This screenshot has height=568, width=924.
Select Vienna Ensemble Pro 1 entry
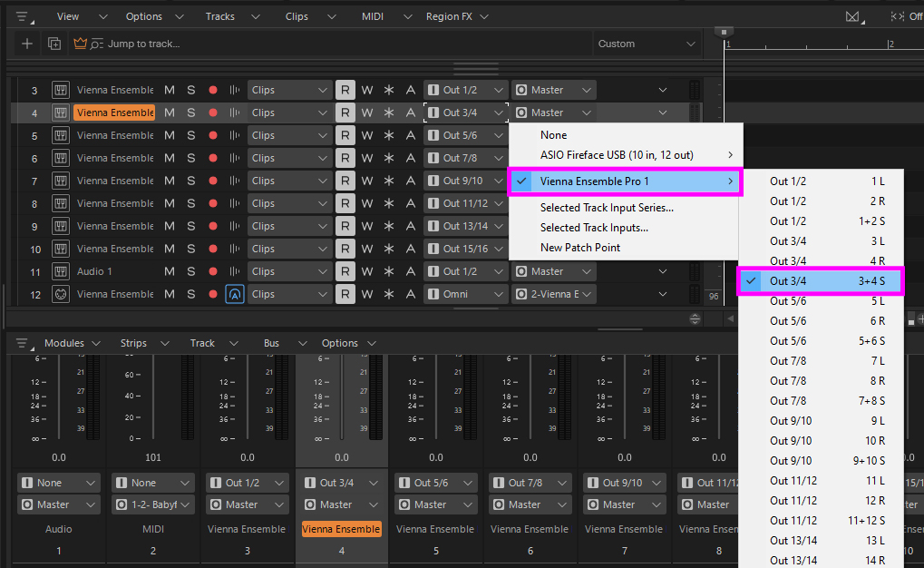tap(626, 181)
